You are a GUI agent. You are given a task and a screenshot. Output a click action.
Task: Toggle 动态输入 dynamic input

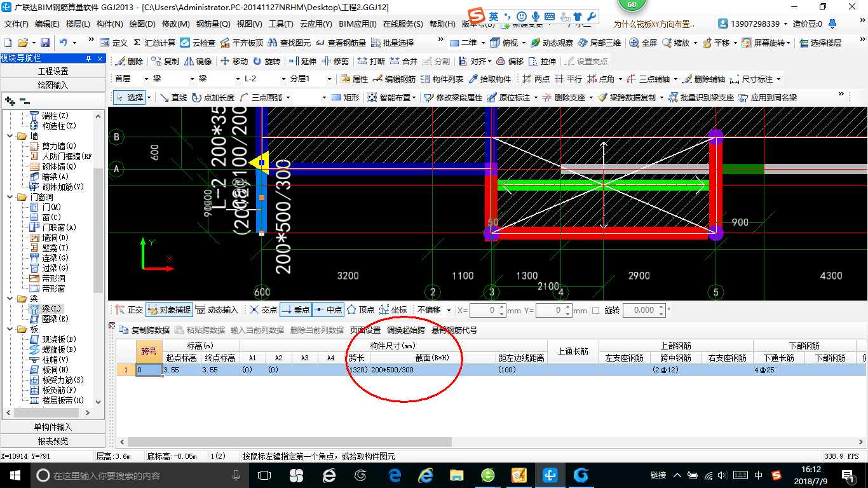click(216, 310)
